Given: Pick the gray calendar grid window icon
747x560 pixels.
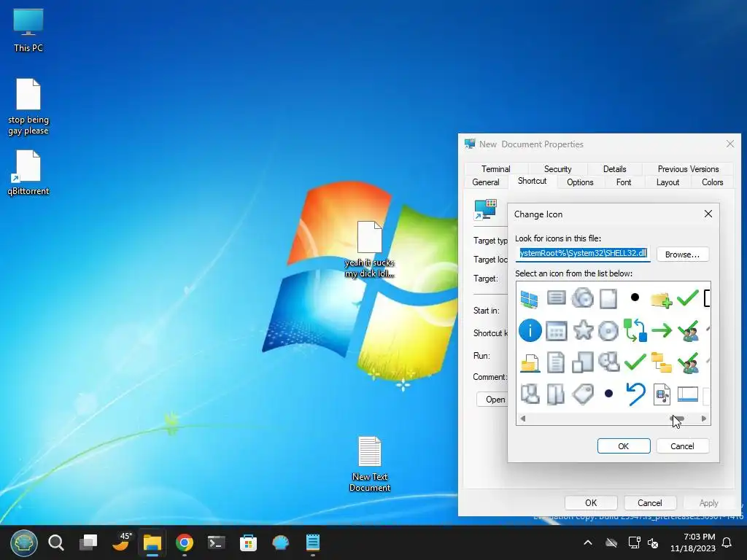Looking at the screenshot, I should pyautogui.click(x=556, y=331).
